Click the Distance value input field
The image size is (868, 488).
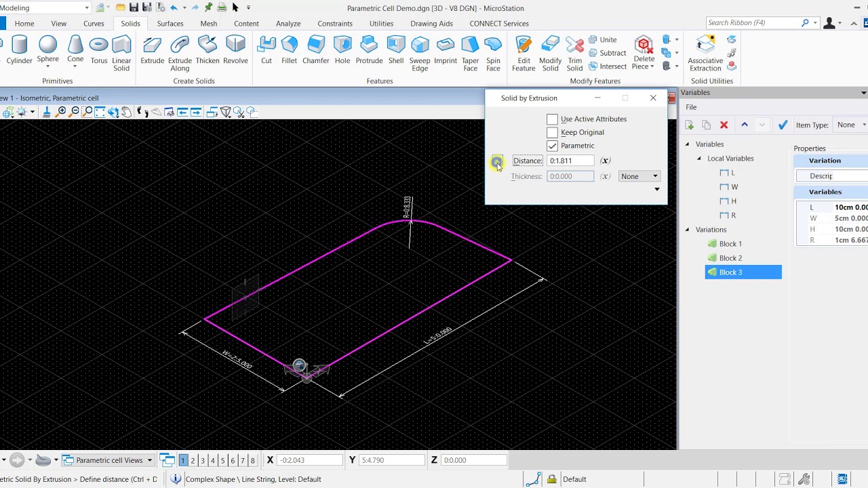click(570, 161)
